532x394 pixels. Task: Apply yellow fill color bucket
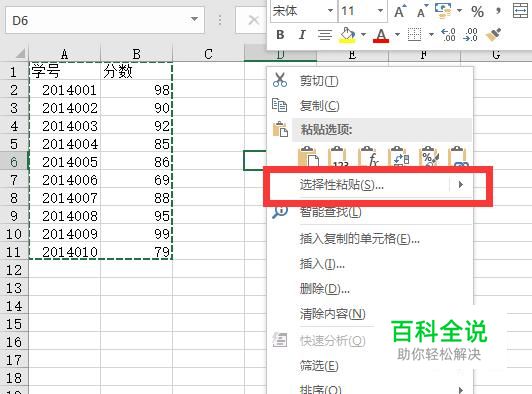(347, 35)
